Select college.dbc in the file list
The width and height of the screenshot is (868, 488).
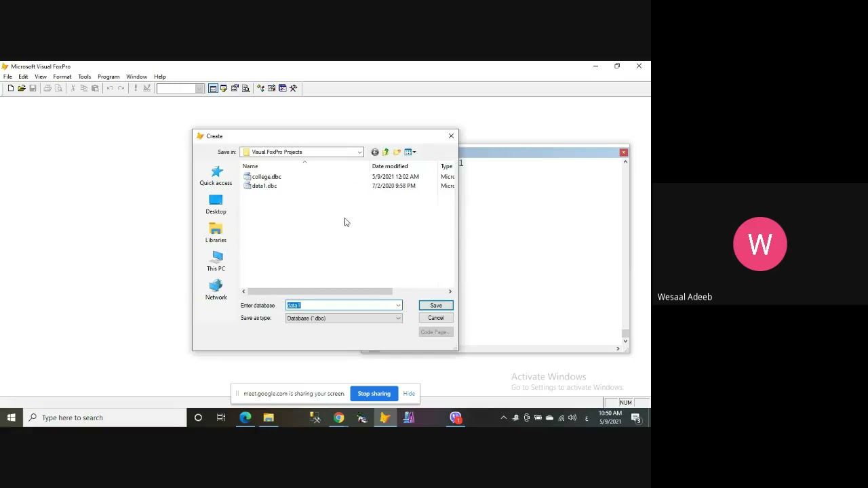coord(262,177)
